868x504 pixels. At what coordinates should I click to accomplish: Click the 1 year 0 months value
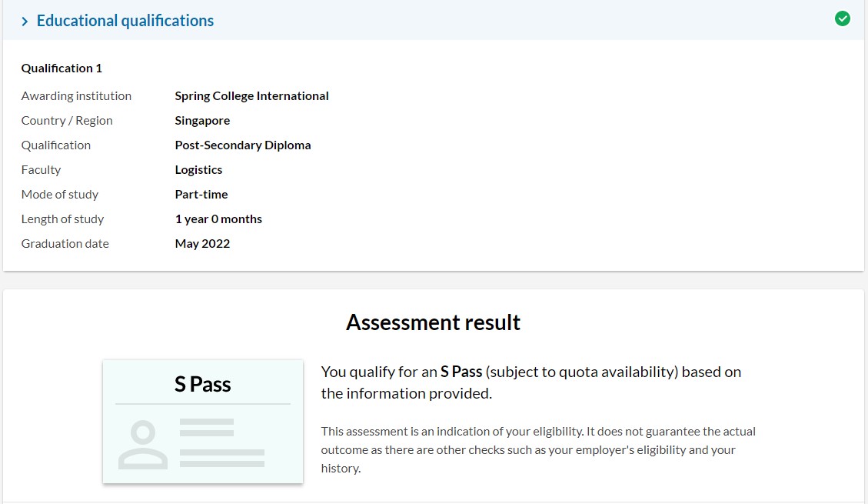point(218,219)
